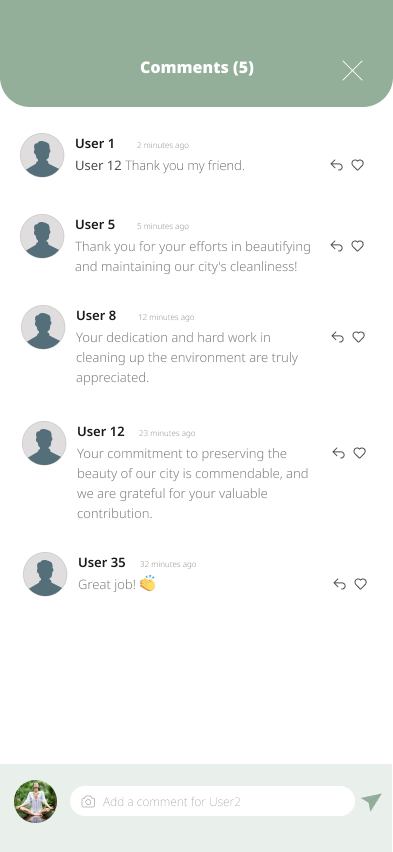393x852 pixels.
Task: Reply to User 12's comment
Action: click(x=339, y=453)
